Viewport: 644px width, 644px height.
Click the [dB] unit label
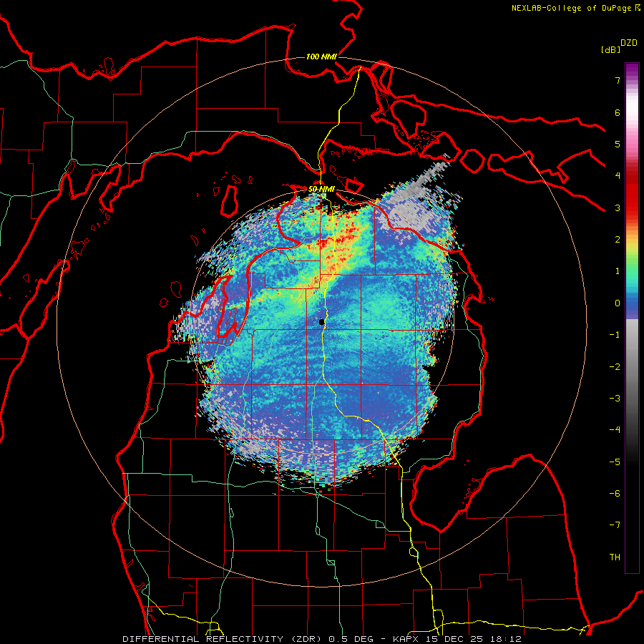(611, 49)
